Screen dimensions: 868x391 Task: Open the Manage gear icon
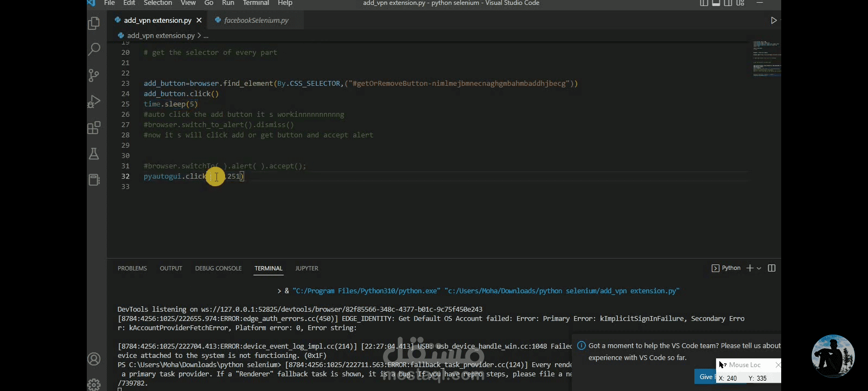click(94, 384)
